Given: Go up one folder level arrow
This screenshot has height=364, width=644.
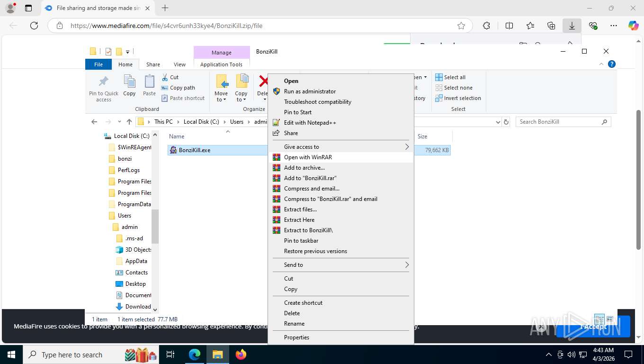Looking at the screenshot, I should (129, 122).
